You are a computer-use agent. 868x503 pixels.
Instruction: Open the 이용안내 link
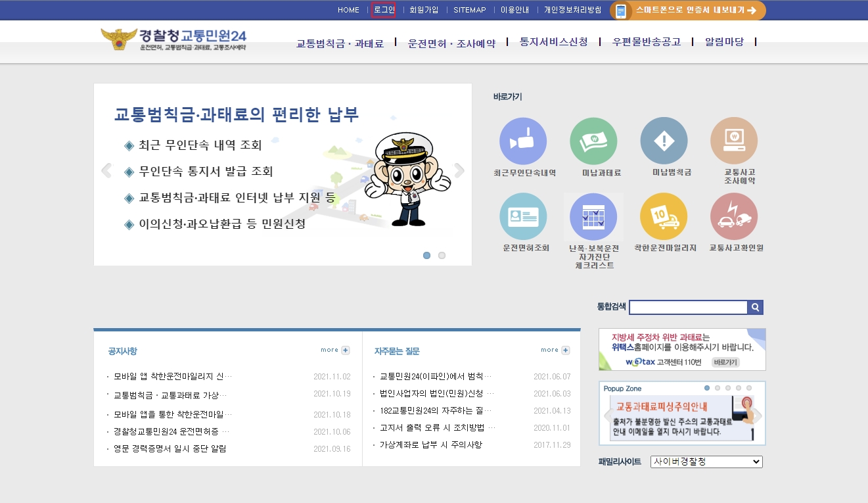point(514,10)
